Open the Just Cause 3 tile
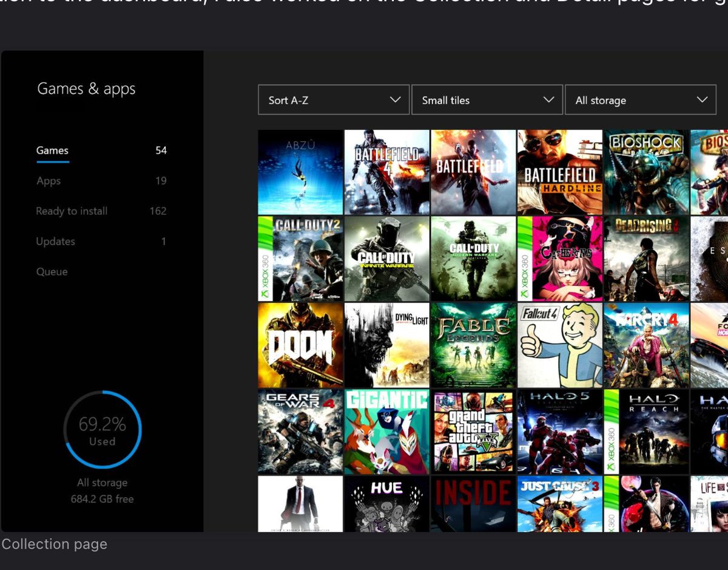Viewport: 728px width, 570px height. point(560,504)
